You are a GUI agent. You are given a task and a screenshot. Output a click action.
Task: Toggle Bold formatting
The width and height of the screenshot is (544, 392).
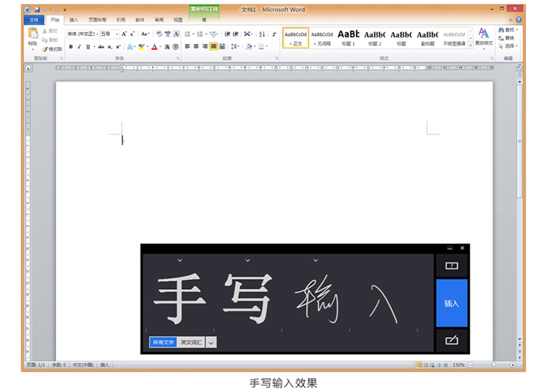[x=71, y=46]
